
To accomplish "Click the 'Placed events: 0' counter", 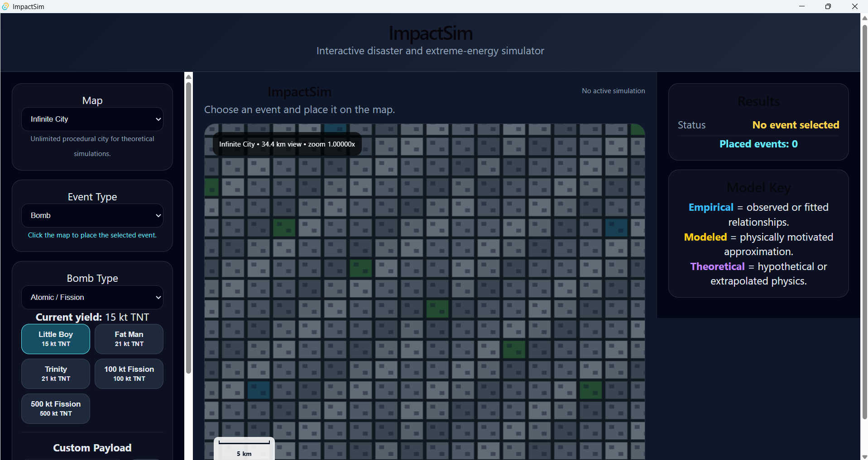I will point(758,144).
